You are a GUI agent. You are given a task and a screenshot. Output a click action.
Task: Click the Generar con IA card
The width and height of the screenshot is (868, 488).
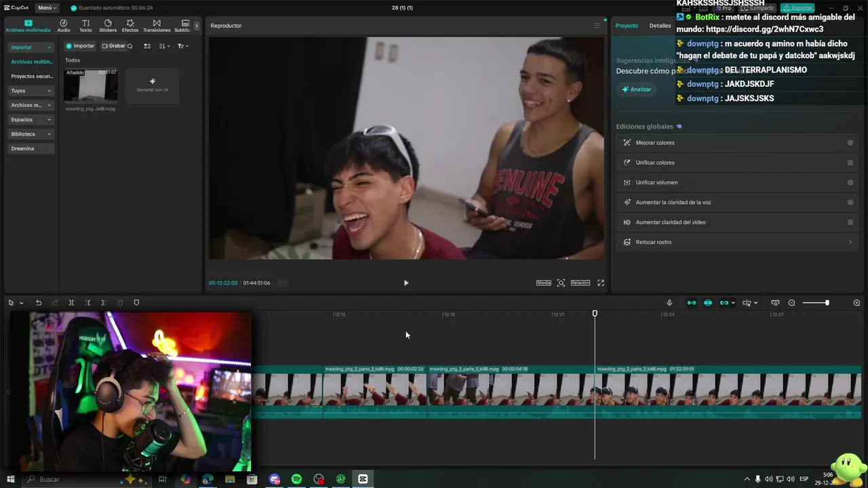click(153, 85)
